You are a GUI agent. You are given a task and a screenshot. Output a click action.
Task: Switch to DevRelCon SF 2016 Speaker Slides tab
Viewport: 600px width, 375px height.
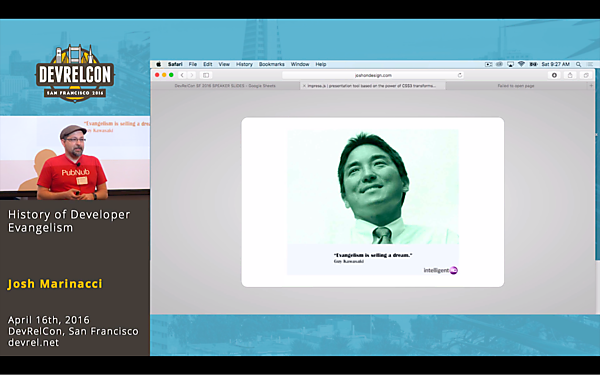pos(225,86)
